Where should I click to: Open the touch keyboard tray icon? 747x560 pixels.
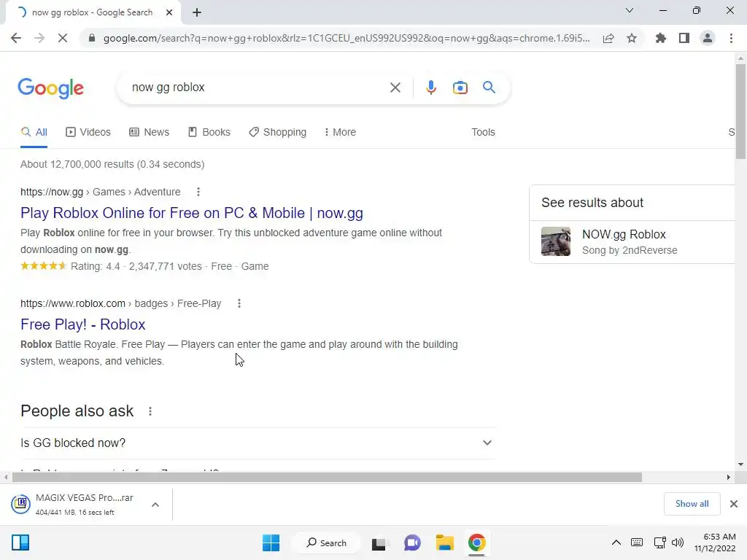pyautogui.click(x=636, y=542)
